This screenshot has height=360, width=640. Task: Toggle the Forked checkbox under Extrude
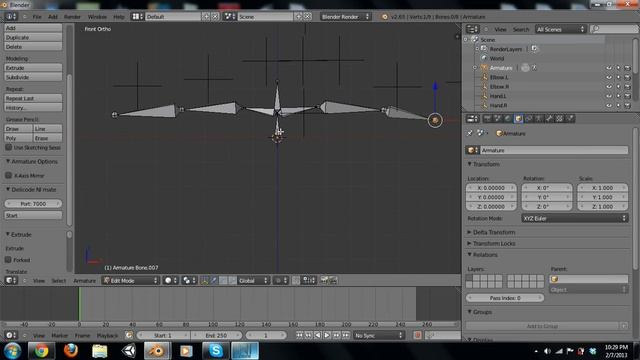coord(8,260)
